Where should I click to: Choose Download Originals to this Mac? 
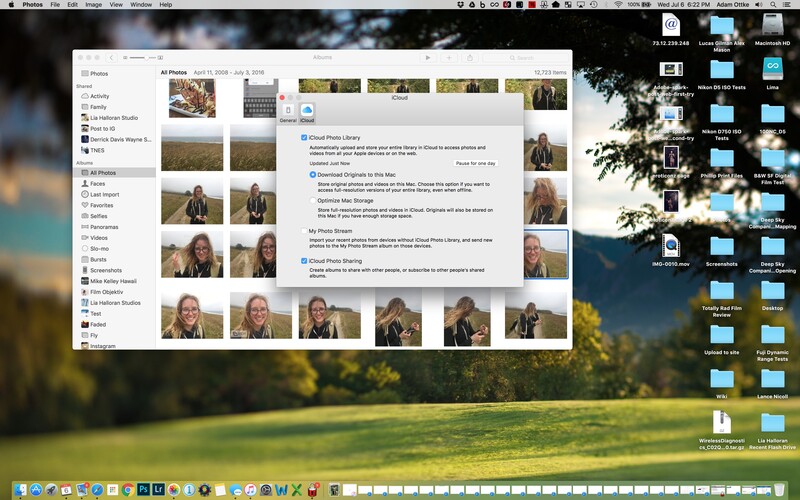312,174
